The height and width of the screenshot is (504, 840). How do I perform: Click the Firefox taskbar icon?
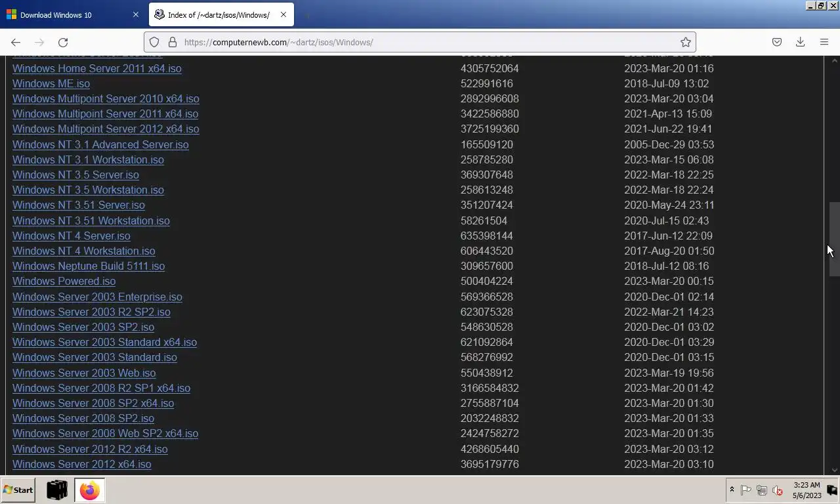pyautogui.click(x=90, y=490)
